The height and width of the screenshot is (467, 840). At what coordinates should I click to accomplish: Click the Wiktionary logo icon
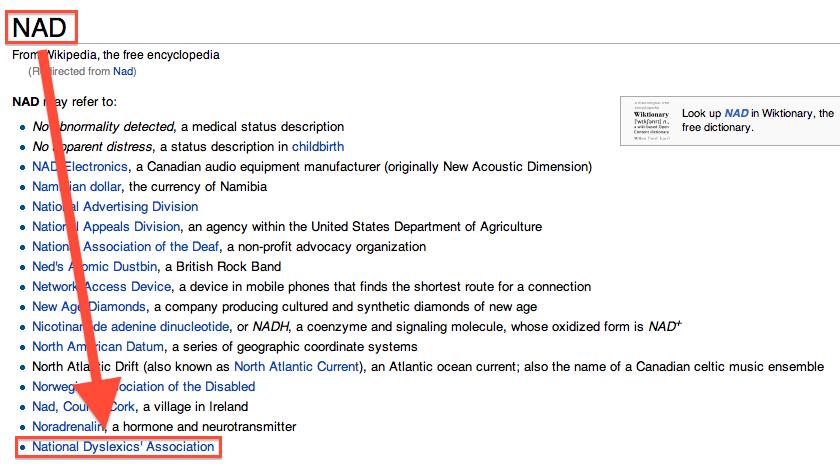(651, 121)
